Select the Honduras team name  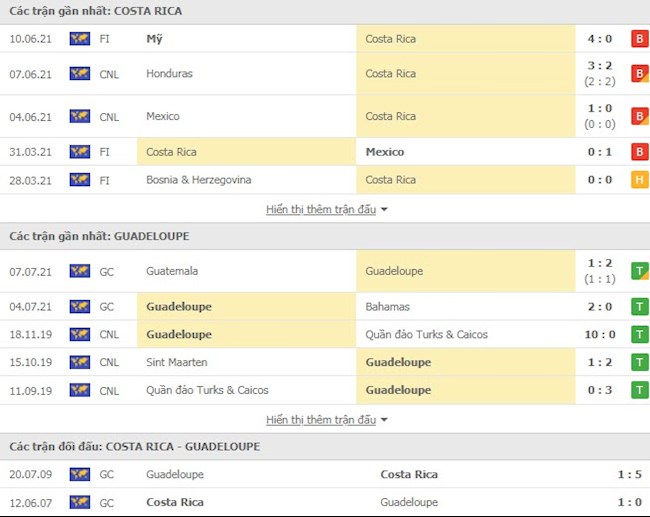click(x=169, y=74)
